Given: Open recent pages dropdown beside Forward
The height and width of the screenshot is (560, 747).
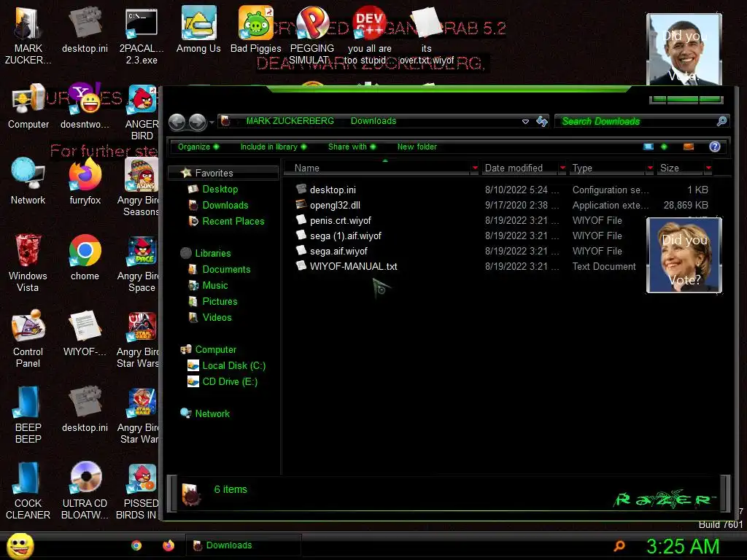Looking at the screenshot, I should tap(212, 122).
